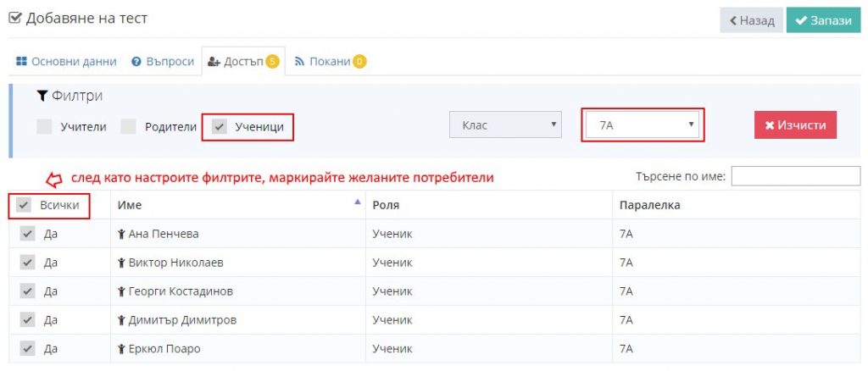Click the green Запази button

coord(824,20)
